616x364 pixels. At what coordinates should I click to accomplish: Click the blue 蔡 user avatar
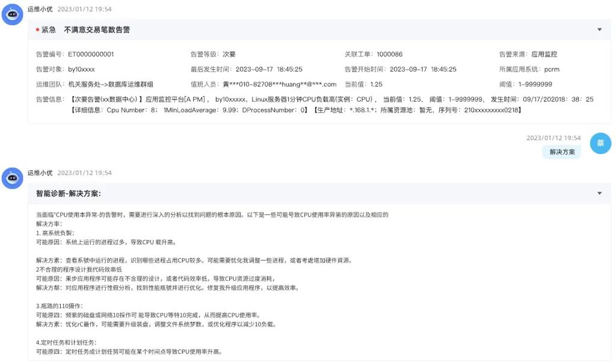coord(600,143)
